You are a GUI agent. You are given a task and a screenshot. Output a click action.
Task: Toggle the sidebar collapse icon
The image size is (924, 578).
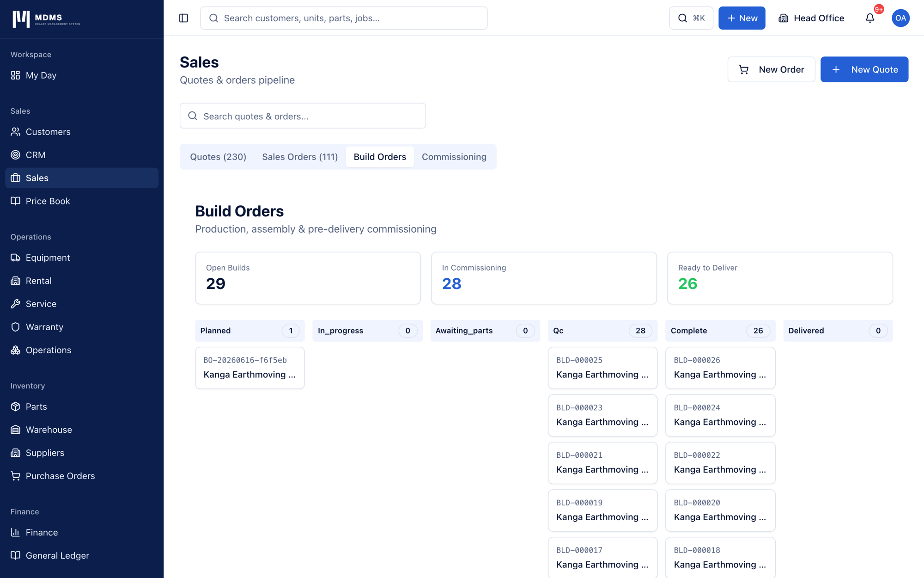pyautogui.click(x=183, y=18)
